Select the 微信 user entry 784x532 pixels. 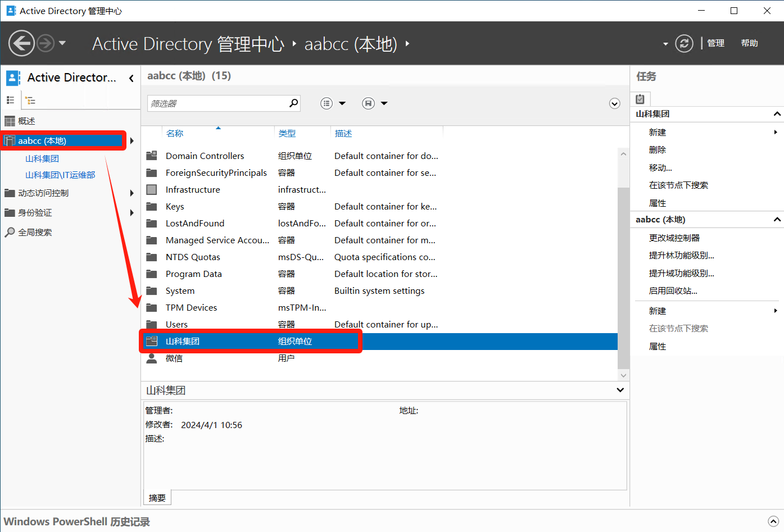[174, 358]
